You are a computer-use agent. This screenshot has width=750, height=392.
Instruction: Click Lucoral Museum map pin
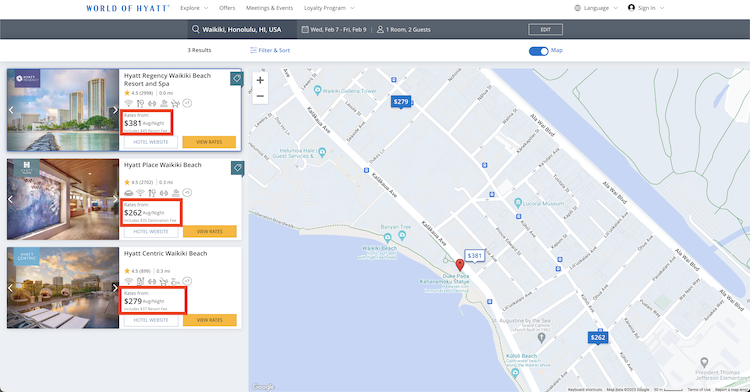[x=518, y=203]
